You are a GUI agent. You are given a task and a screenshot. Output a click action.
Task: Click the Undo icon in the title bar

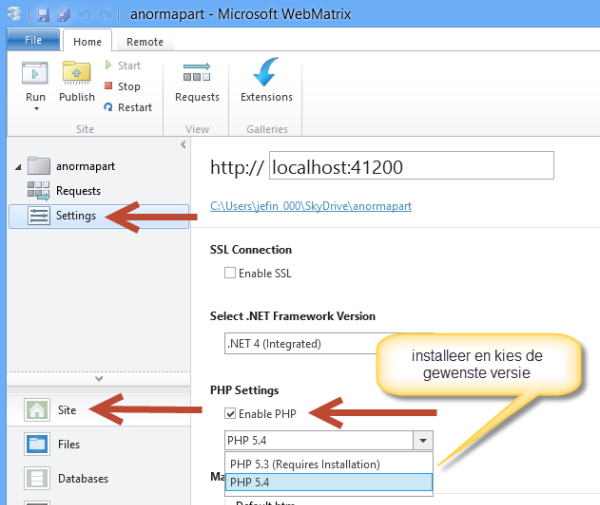(85, 15)
